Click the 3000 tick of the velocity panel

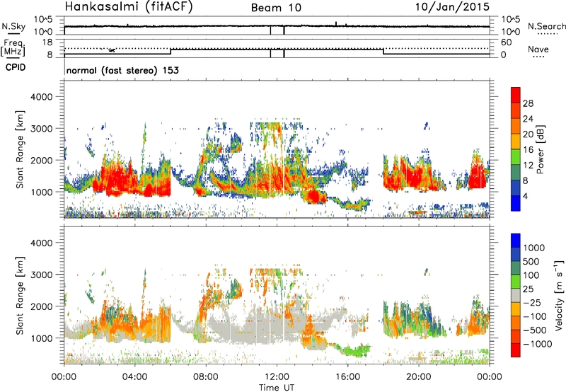tap(41, 275)
